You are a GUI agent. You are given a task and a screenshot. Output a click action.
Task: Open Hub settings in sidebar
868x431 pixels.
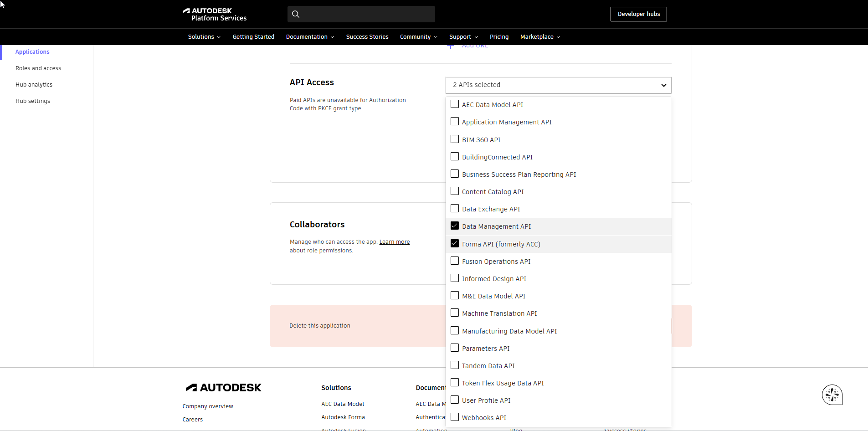(33, 101)
